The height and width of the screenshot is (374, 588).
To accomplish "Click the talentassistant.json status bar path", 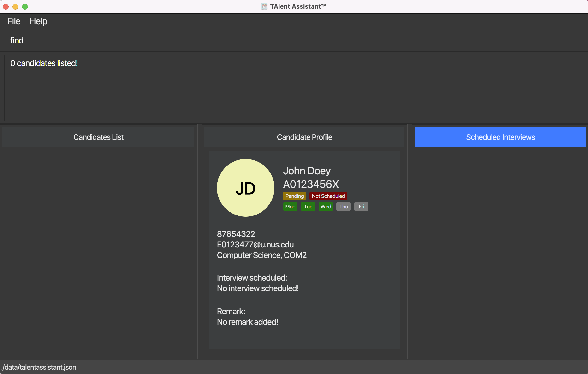I will (x=39, y=367).
